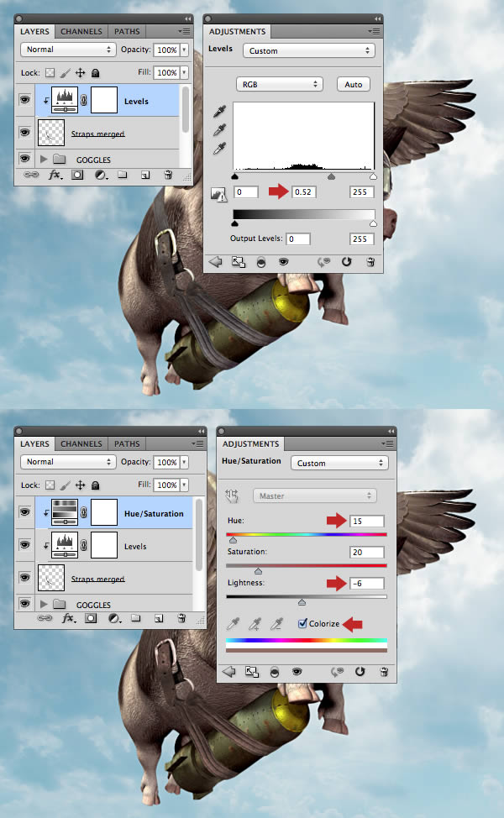Hide GOGGLES group in lower Layers panel
This screenshot has width=504, height=818.
(x=24, y=603)
